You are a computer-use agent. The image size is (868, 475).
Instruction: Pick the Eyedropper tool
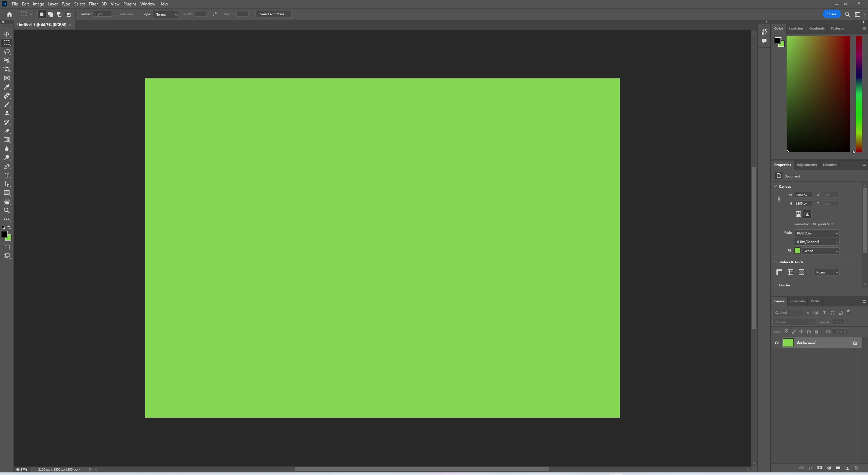tap(7, 87)
